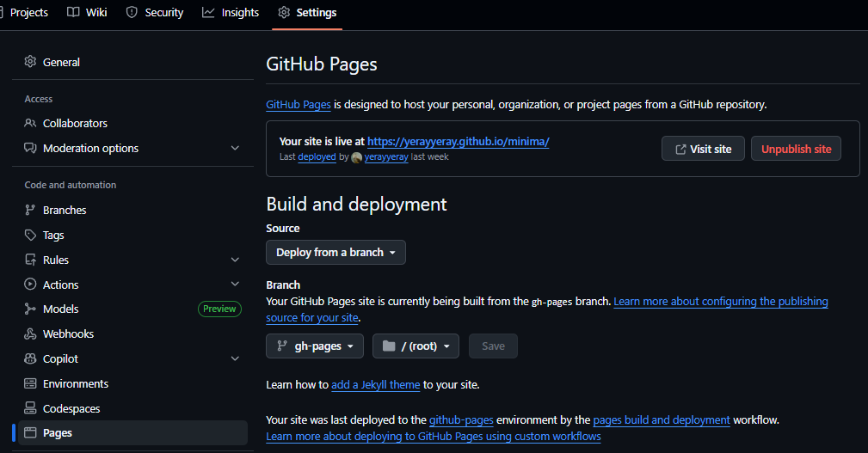Image resolution: width=868 pixels, height=453 pixels.
Task: Open the Insights tab
Action: 231,12
